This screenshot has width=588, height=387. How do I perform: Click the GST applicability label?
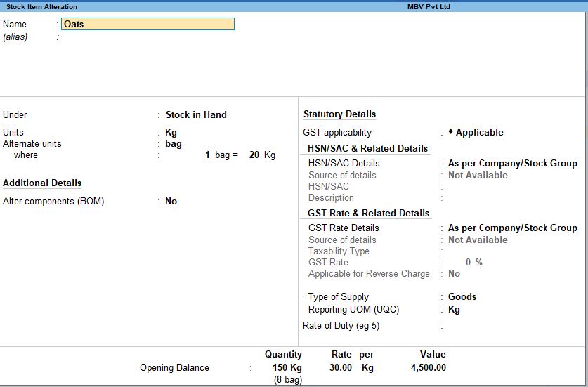tap(337, 132)
